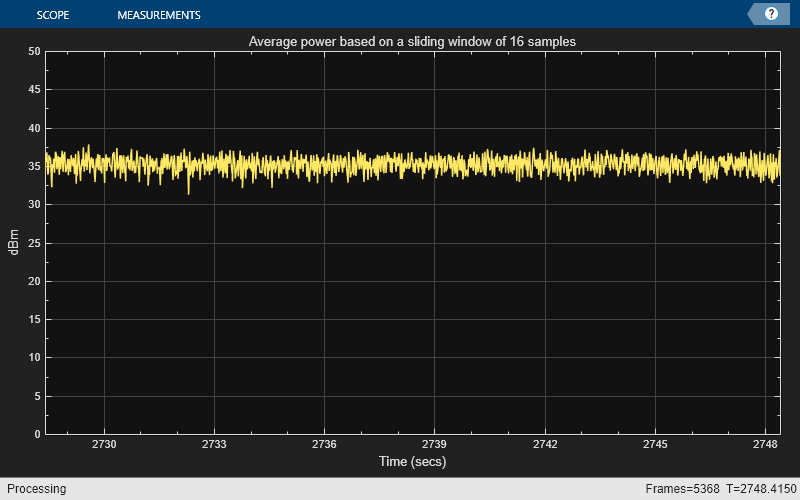Click the help question mark icon
The image size is (800, 500).
(771, 14)
